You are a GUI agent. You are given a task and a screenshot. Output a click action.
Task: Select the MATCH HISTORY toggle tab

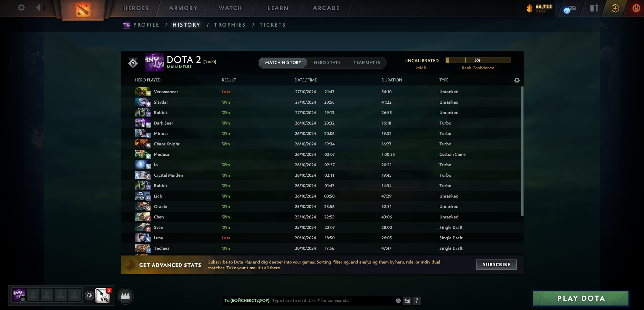pos(283,63)
